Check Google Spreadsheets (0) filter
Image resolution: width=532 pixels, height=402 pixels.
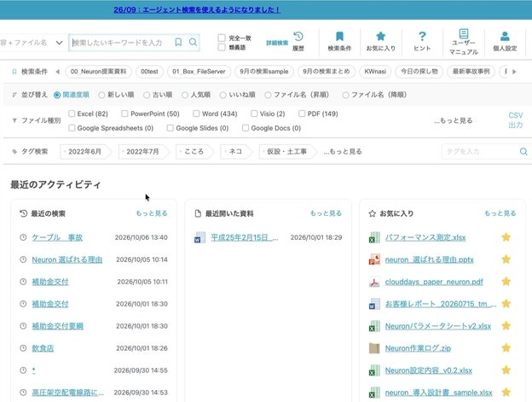click(x=72, y=128)
